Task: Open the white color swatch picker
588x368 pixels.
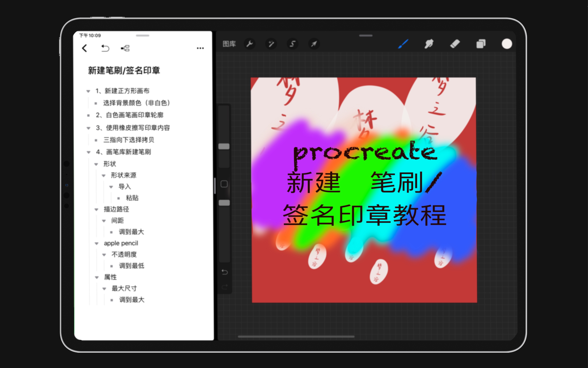Action: 507,44
